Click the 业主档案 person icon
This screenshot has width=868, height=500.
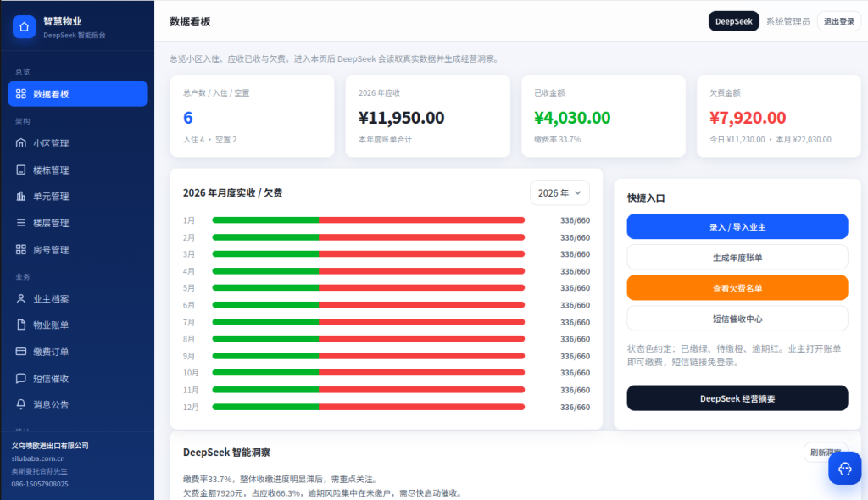coord(21,298)
